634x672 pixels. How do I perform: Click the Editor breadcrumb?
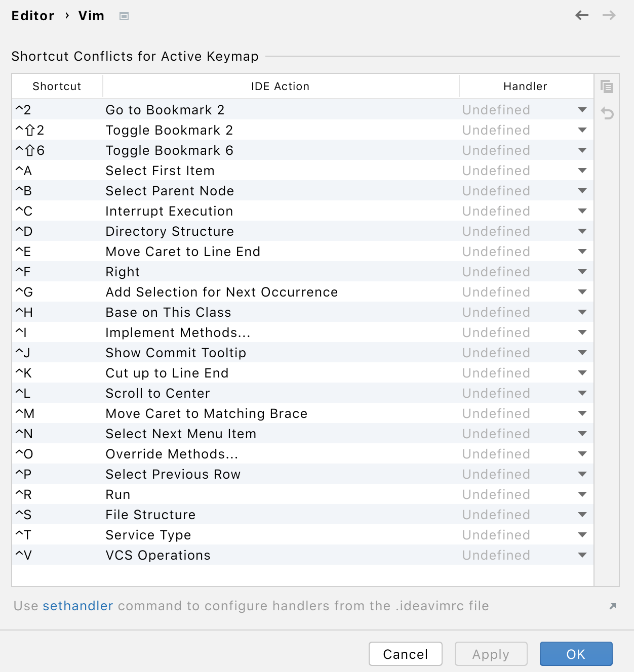(x=33, y=16)
